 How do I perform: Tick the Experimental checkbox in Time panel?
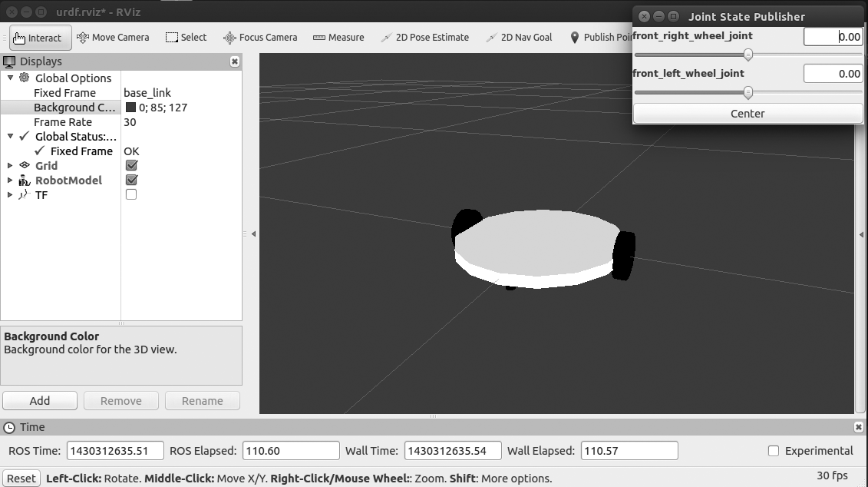click(x=774, y=451)
